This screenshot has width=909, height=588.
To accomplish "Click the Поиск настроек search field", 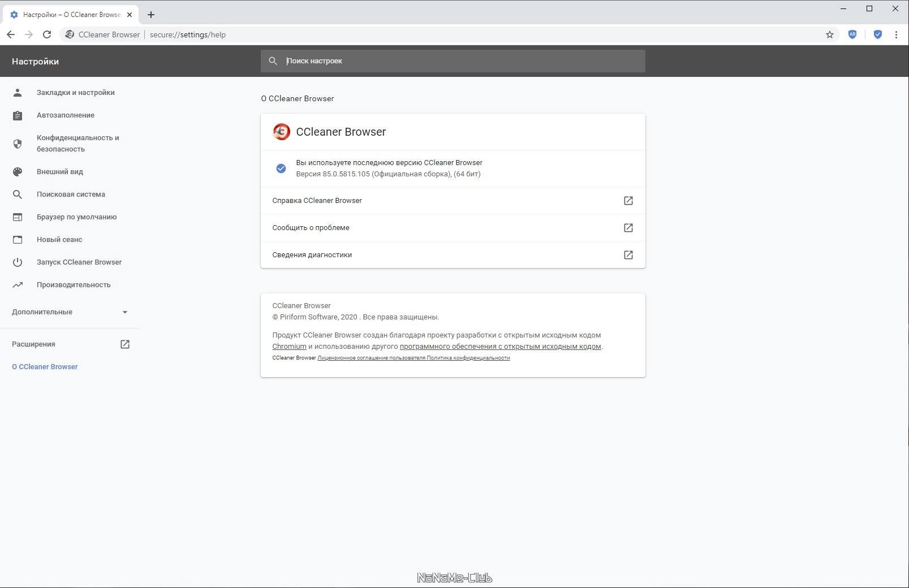I will 453,61.
